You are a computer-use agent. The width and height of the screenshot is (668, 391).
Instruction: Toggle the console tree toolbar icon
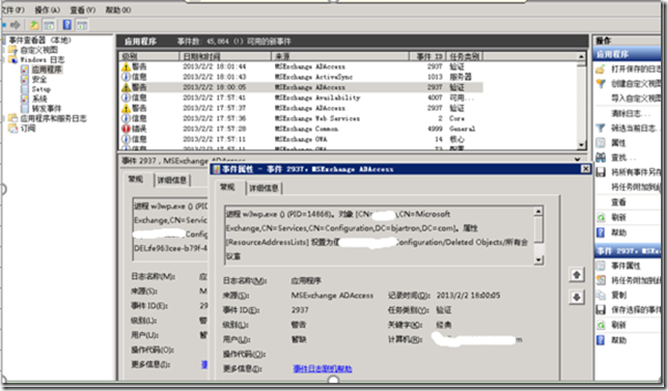pos(49,25)
